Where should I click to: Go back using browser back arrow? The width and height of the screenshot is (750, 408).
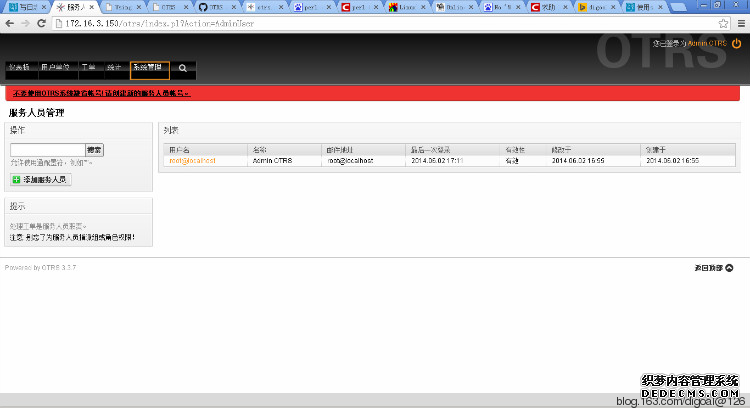point(10,23)
